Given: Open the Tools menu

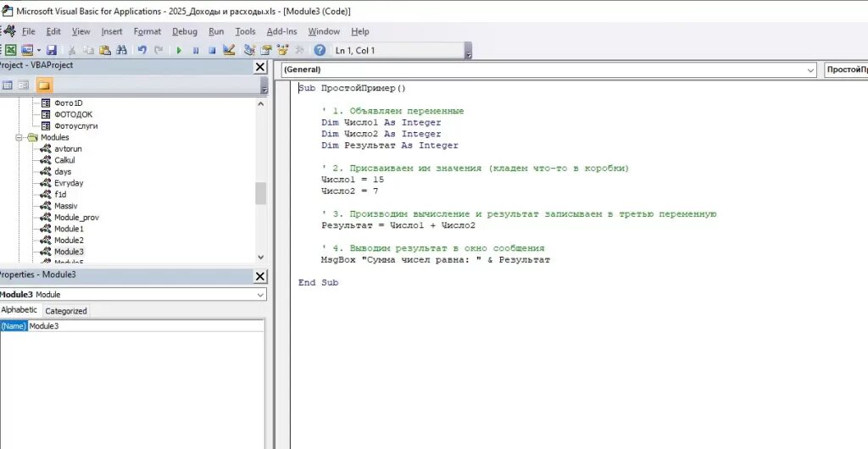Looking at the screenshot, I should pyautogui.click(x=245, y=31).
